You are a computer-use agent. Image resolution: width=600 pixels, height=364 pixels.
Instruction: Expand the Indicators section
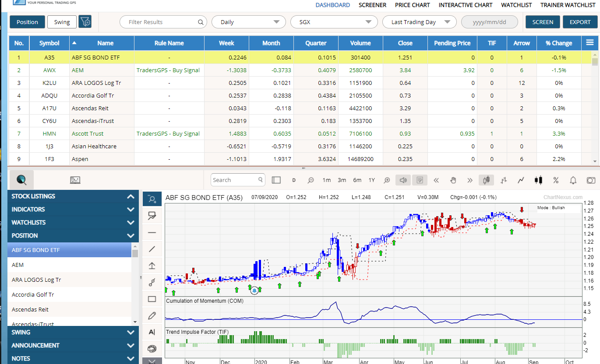click(x=74, y=210)
